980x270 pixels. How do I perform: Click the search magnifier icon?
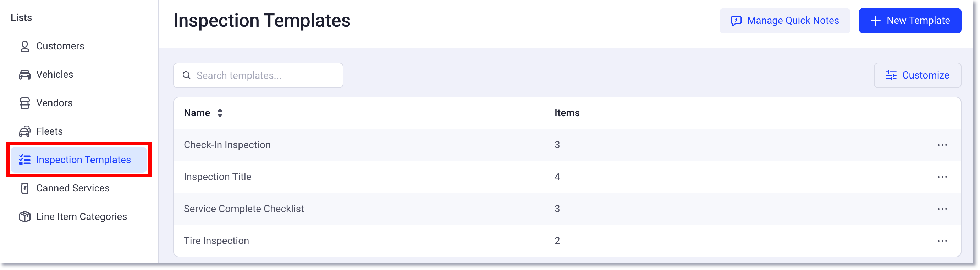click(x=187, y=75)
